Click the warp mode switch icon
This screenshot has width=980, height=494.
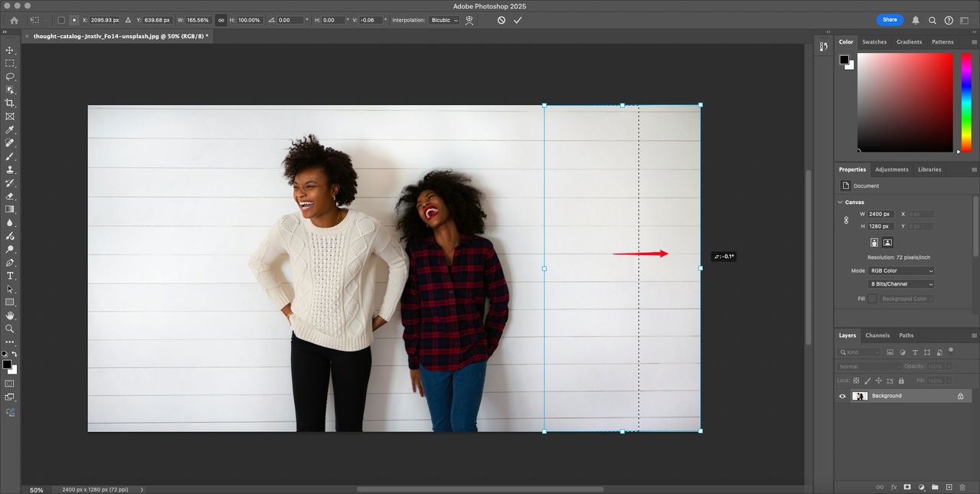click(x=469, y=20)
